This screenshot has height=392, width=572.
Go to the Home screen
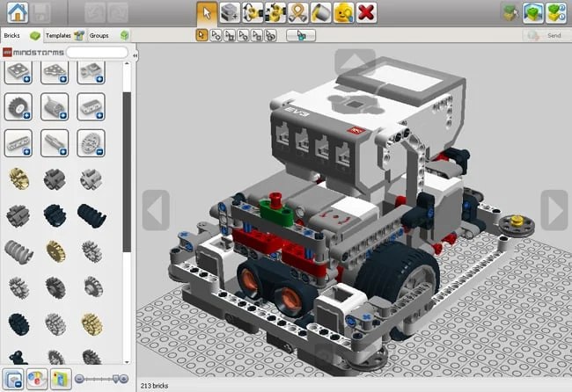[17, 12]
